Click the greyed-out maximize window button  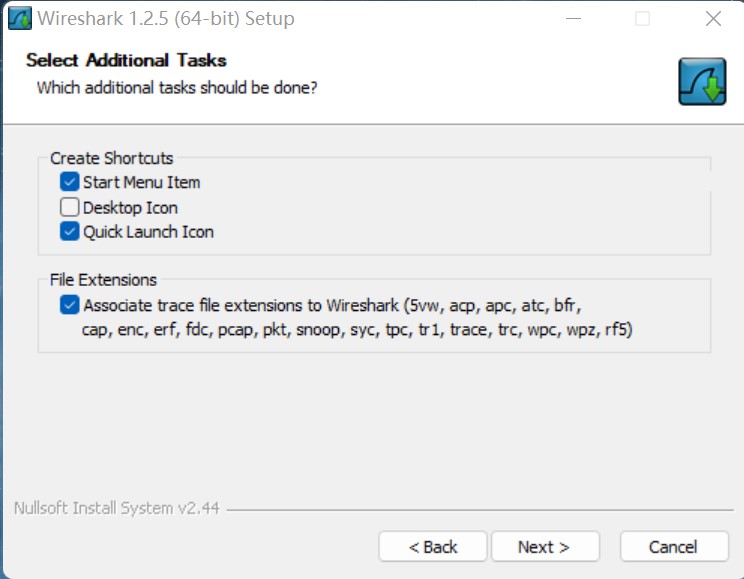[x=642, y=18]
